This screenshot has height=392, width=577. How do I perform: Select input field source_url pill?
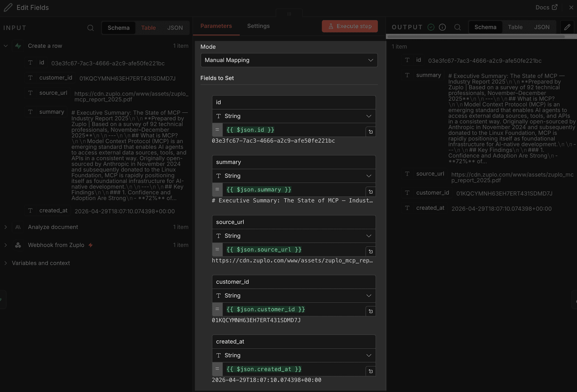48,93
